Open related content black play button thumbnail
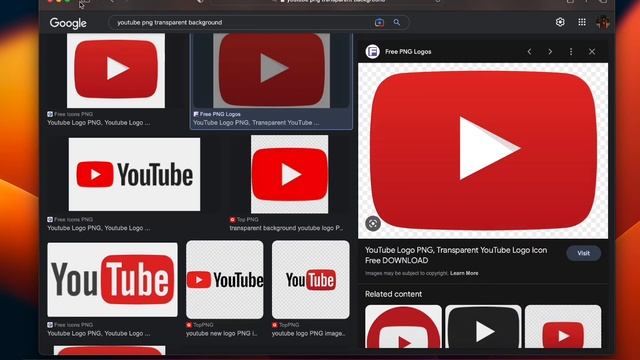Viewport: 640px width, 360px height. coord(483,327)
